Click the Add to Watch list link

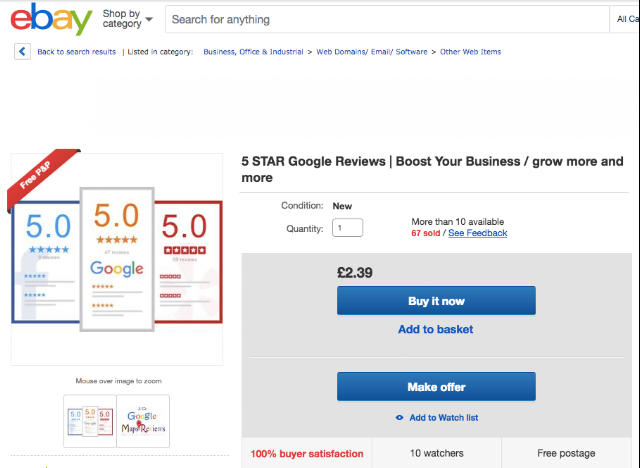pyautogui.click(x=444, y=417)
